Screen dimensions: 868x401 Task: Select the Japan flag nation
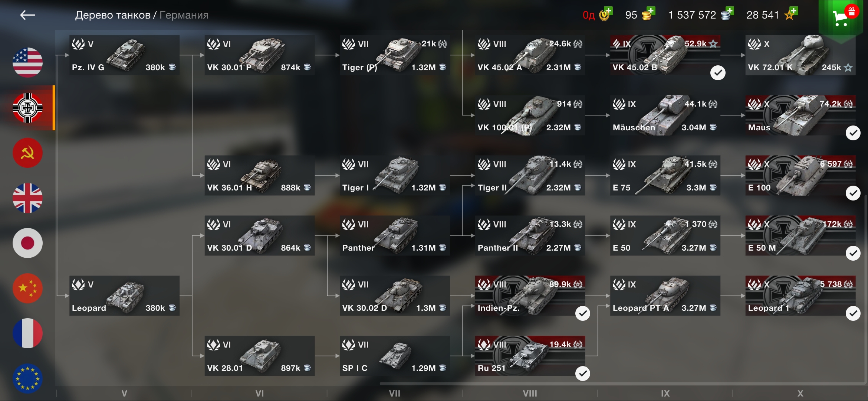(x=27, y=243)
